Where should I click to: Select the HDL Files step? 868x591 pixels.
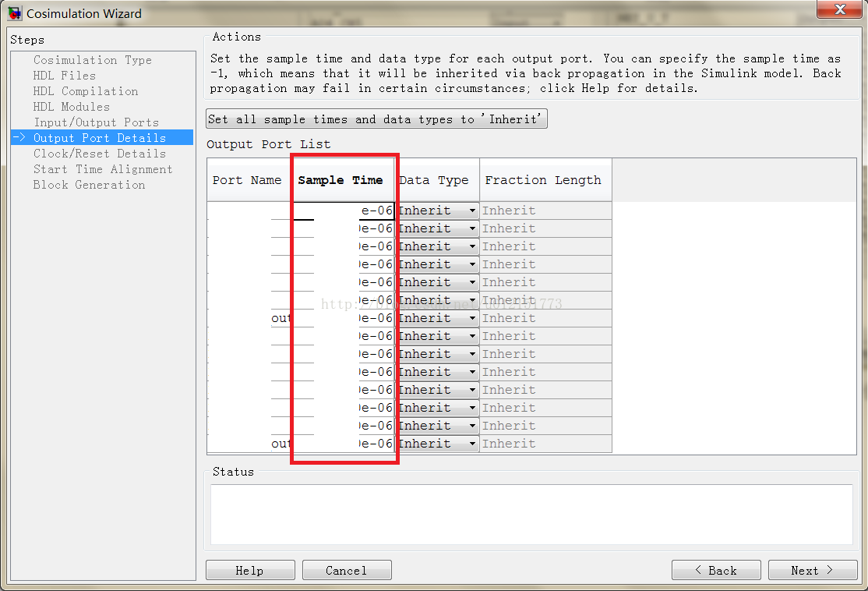point(64,76)
